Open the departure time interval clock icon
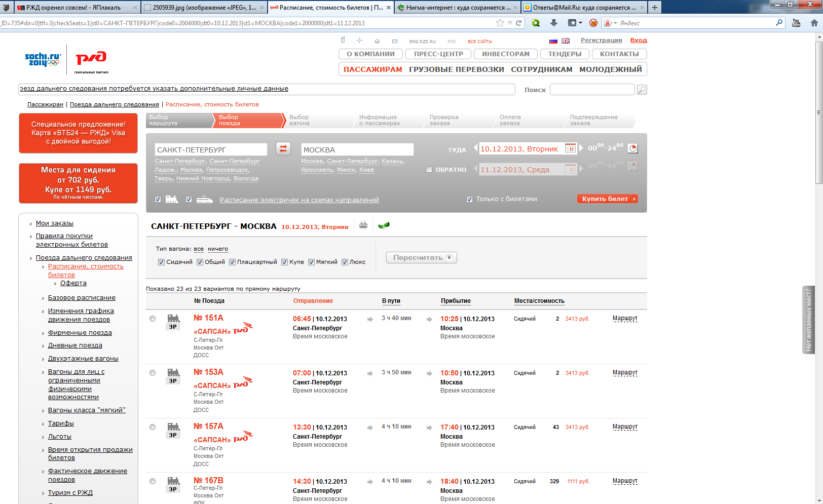This screenshot has height=504, width=823. (x=633, y=148)
